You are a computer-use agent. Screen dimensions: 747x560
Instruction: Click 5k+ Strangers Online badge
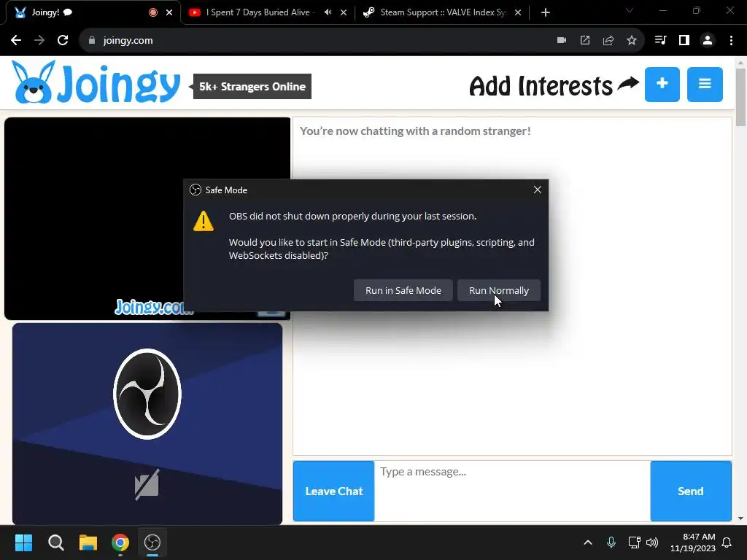(x=252, y=87)
